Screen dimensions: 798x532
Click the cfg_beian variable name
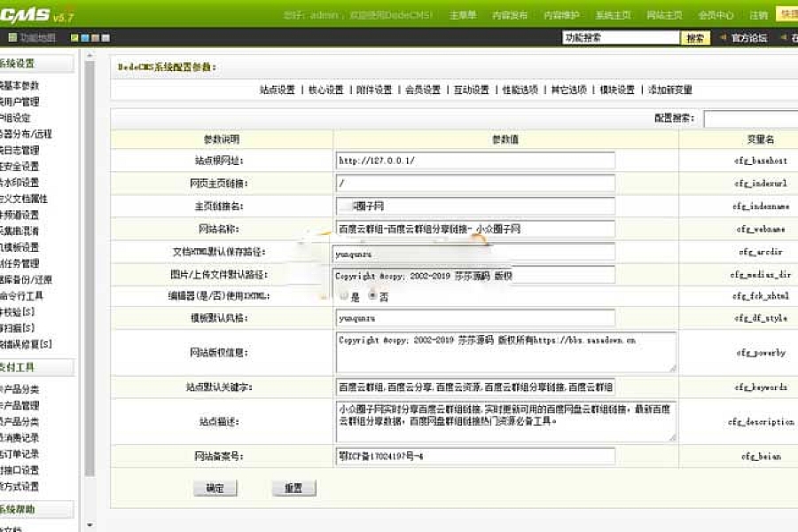coord(761,457)
